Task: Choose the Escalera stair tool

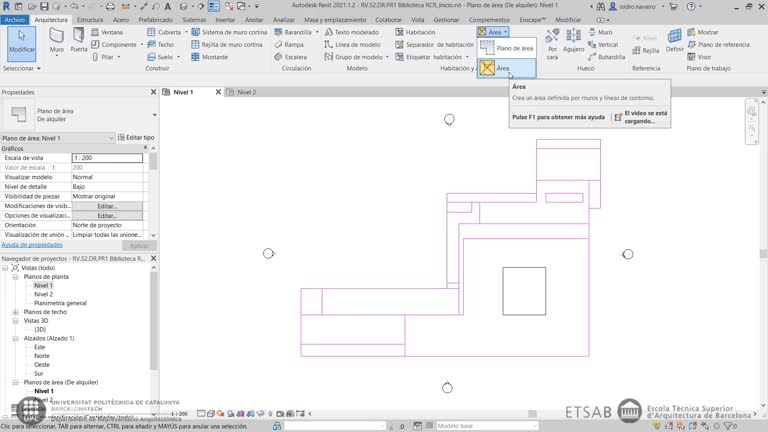Action: (x=289, y=57)
